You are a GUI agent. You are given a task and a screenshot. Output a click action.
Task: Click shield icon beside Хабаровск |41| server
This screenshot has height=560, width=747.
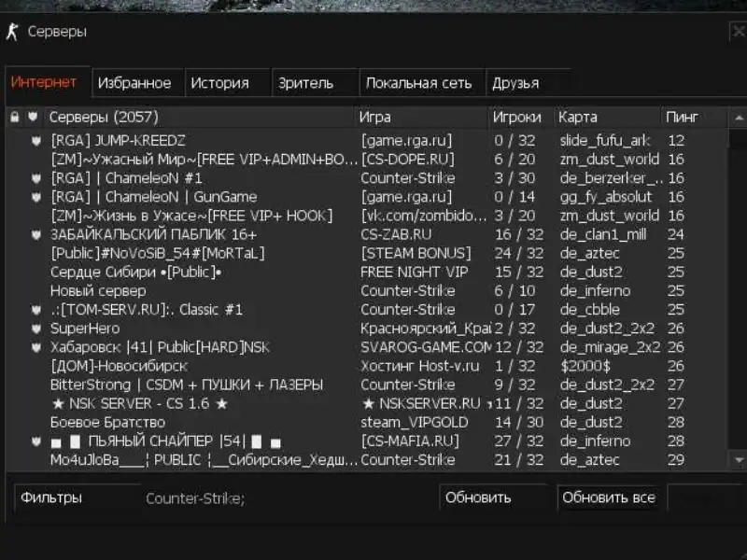pos(36,347)
